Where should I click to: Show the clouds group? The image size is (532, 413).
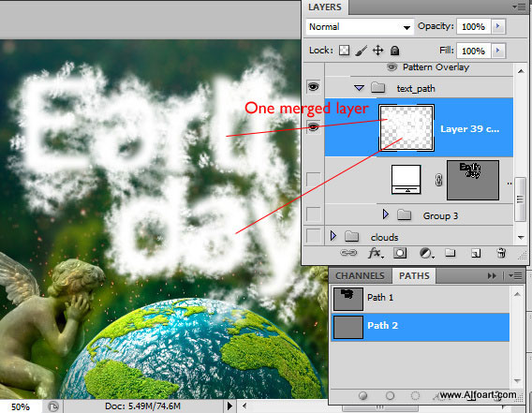point(313,236)
